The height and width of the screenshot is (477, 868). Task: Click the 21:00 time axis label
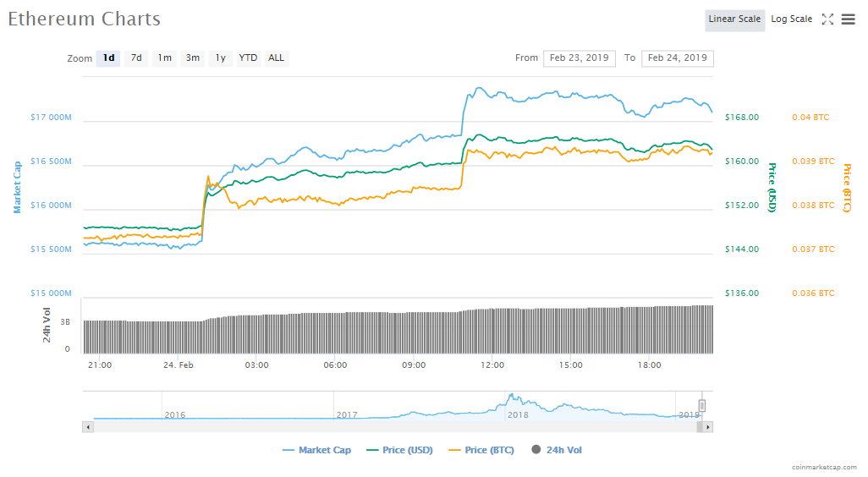click(100, 365)
